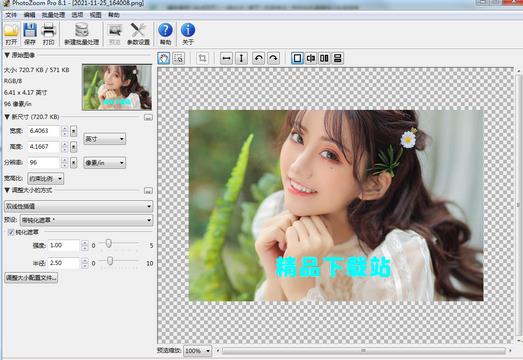Click the '大小: 720.7 KB / 571 KB' text

pos(37,70)
